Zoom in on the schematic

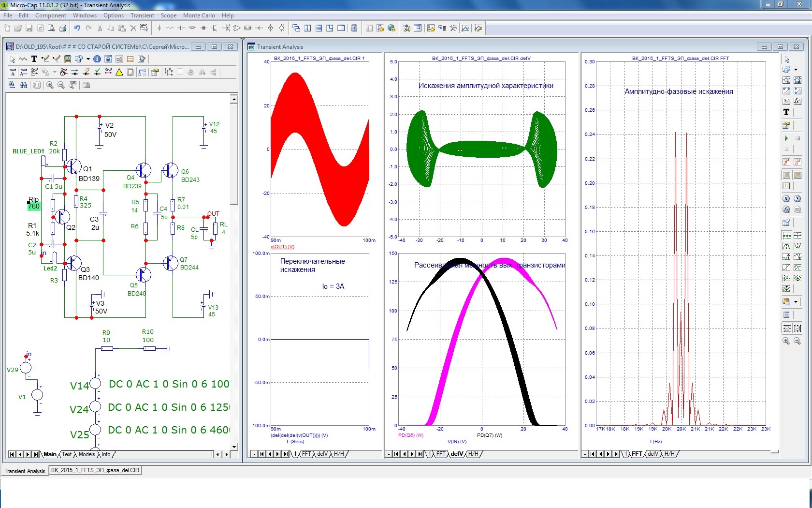[50, 85]
